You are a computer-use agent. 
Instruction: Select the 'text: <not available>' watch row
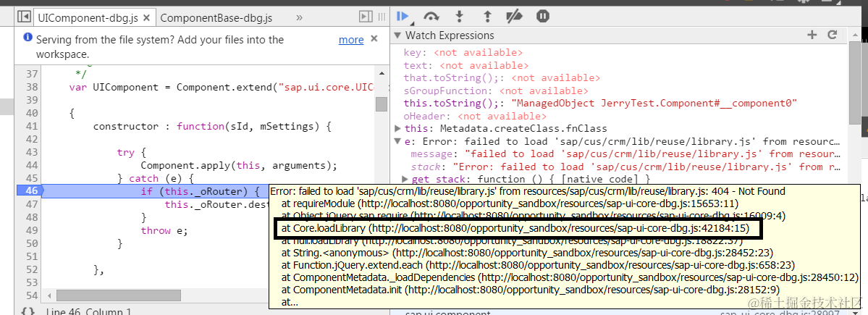466,65
